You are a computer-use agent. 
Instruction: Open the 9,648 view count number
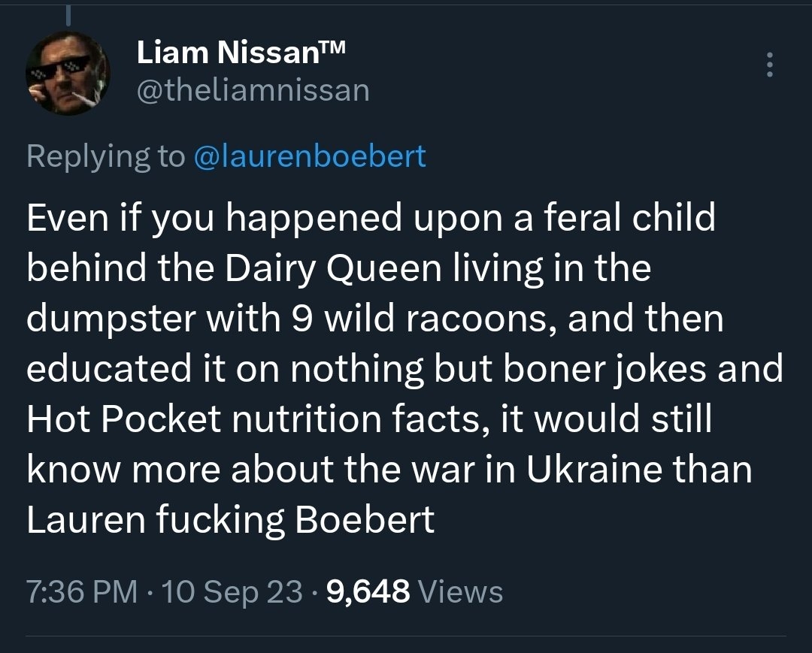tap(369, 591)
